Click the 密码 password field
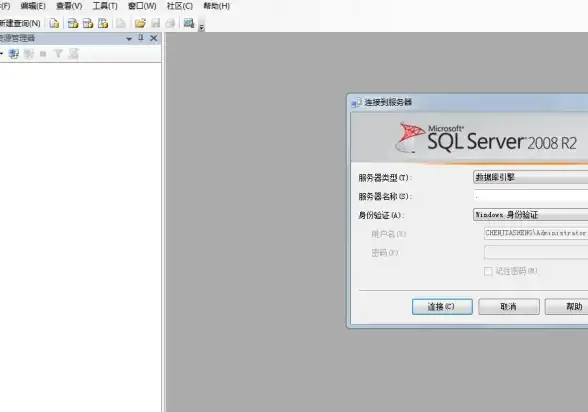The height and width of the screenshot is (412, 588). tap(536, 252)
